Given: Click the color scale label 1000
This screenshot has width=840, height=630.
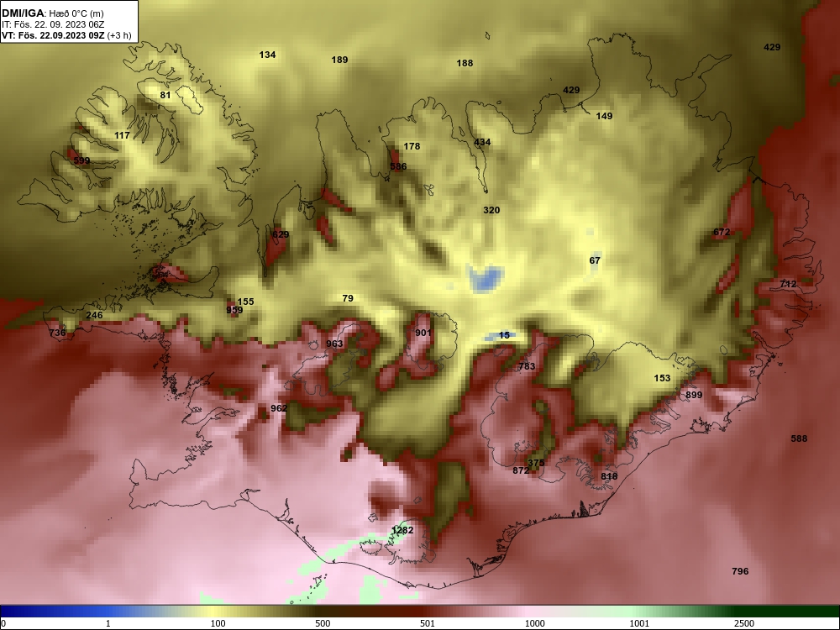Looking at the screenshot, I should [x=534, y=623].
